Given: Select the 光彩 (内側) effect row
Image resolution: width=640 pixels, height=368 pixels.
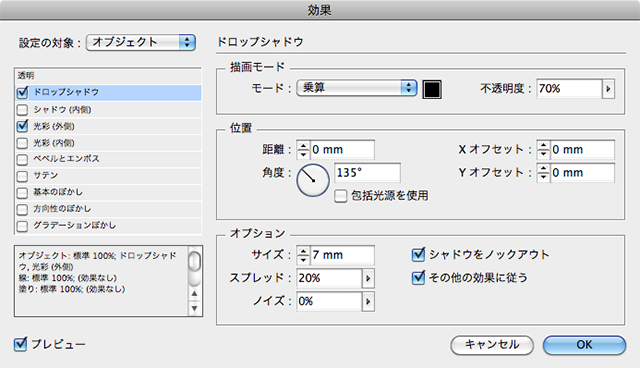Looking at the screenshot, I should 108,143.
